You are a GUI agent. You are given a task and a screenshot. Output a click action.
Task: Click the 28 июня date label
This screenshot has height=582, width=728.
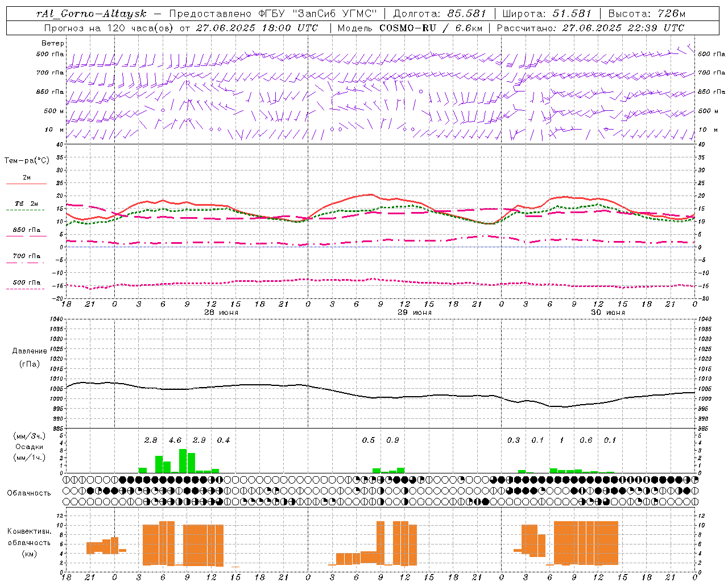click(x=221, y=313)
